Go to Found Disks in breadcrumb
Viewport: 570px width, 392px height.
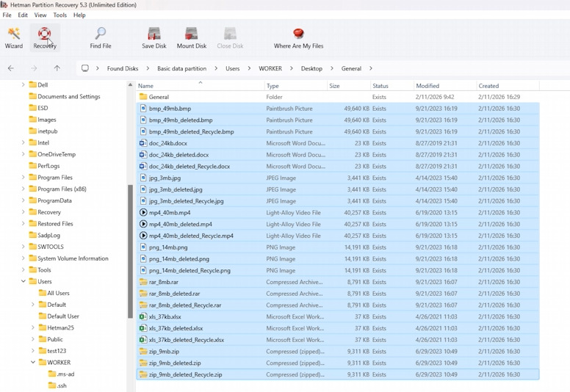(123, 68)
